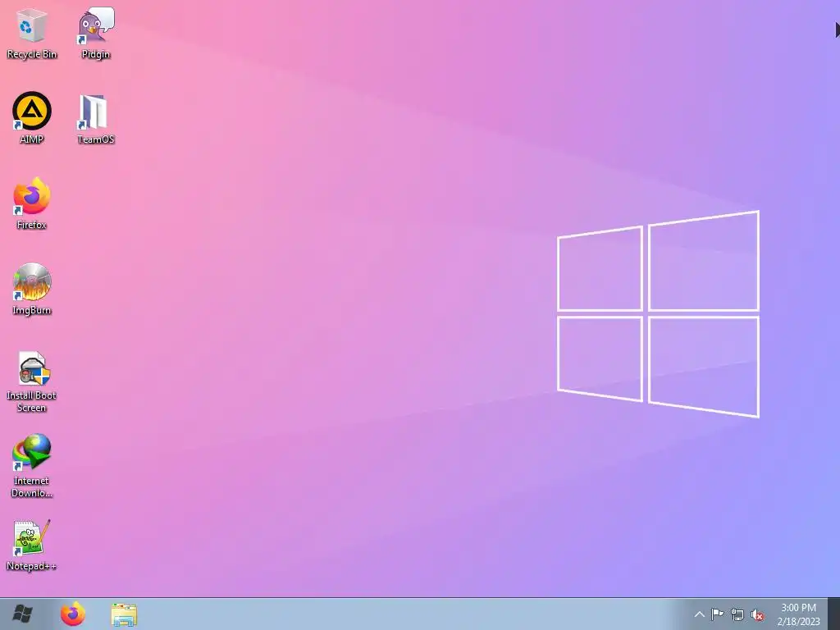The width and height of the screenshot is (840, 630).
Task: Open the Windows Start menu
Action: 22,614
